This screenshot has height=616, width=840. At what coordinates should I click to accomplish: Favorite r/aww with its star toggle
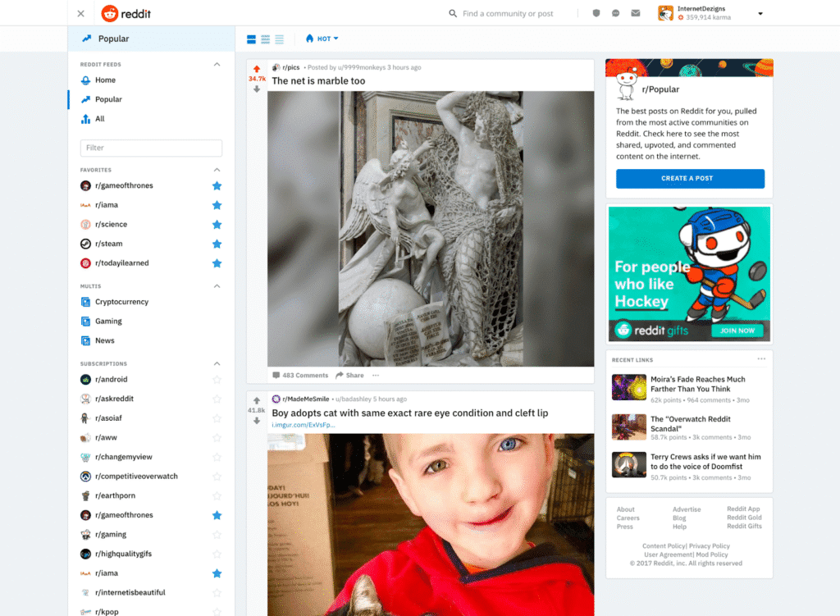click(217, 437)
